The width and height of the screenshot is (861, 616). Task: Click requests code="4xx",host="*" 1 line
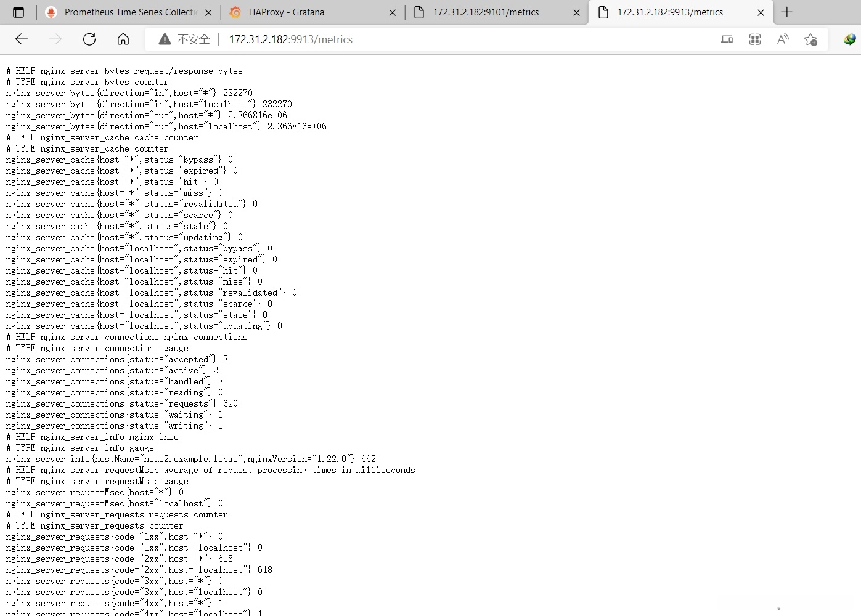click(115, 603)
